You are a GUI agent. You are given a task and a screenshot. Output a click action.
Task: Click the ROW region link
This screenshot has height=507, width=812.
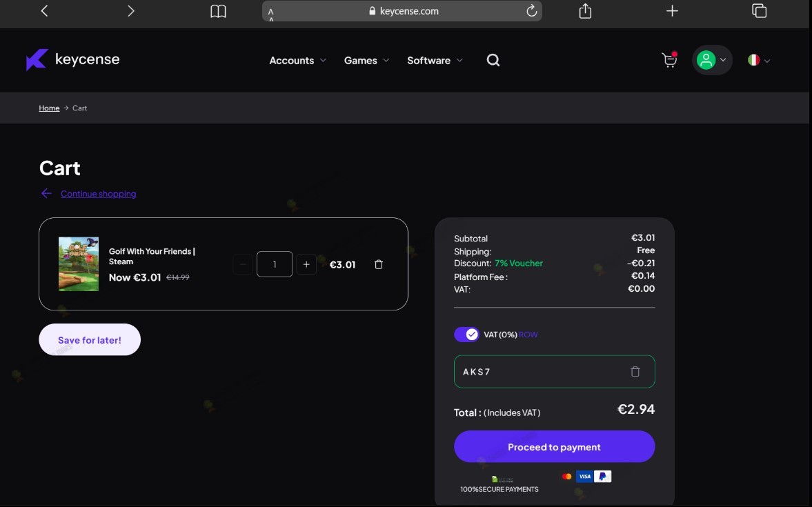click(x=528, y=335)
